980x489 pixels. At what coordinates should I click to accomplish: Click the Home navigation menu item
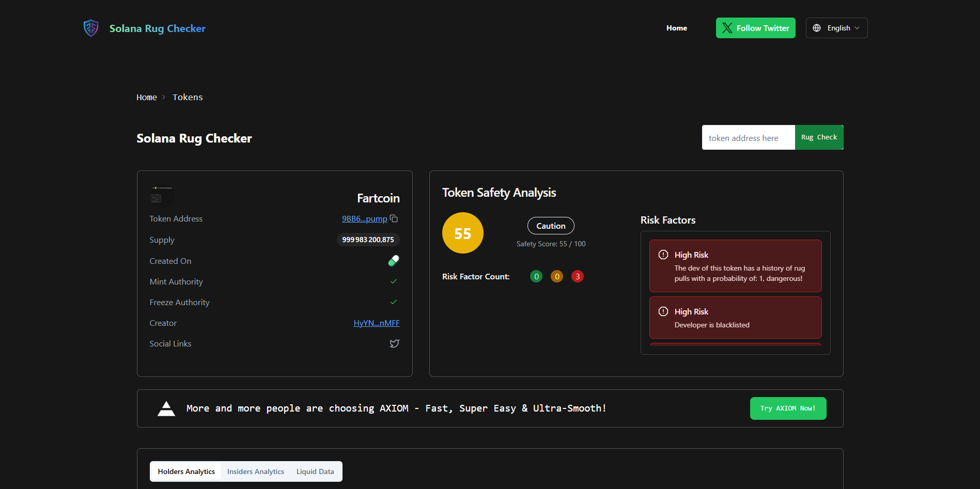(676, 28)
